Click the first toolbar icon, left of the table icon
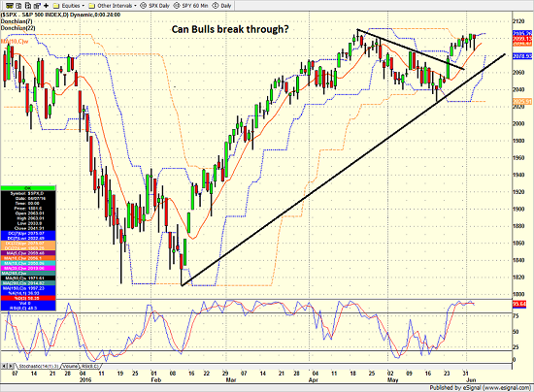534x392 pixels. click(10, 6)
